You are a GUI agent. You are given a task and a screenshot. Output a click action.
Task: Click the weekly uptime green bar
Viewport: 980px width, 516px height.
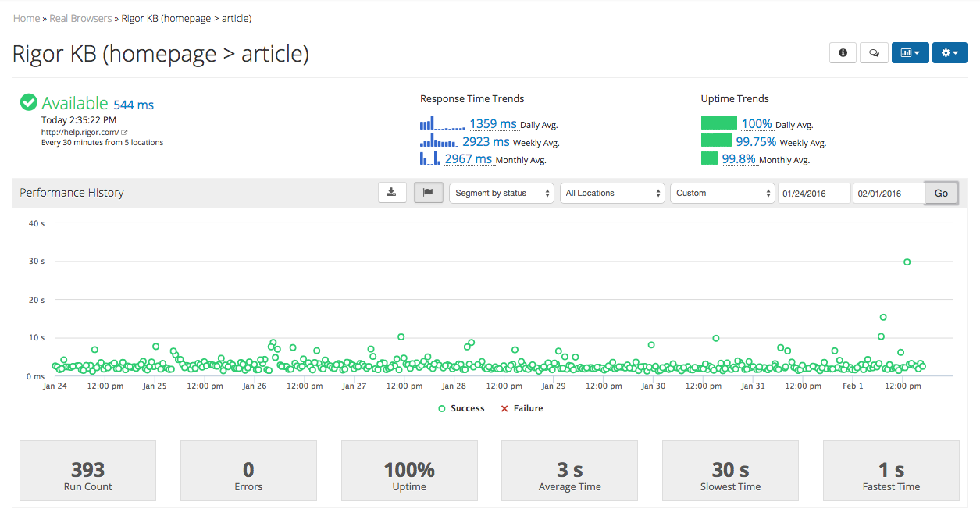pos(716,141)
